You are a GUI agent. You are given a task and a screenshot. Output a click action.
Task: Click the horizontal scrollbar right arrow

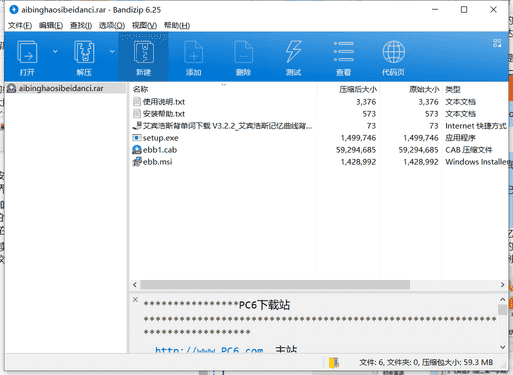[502, 285]
